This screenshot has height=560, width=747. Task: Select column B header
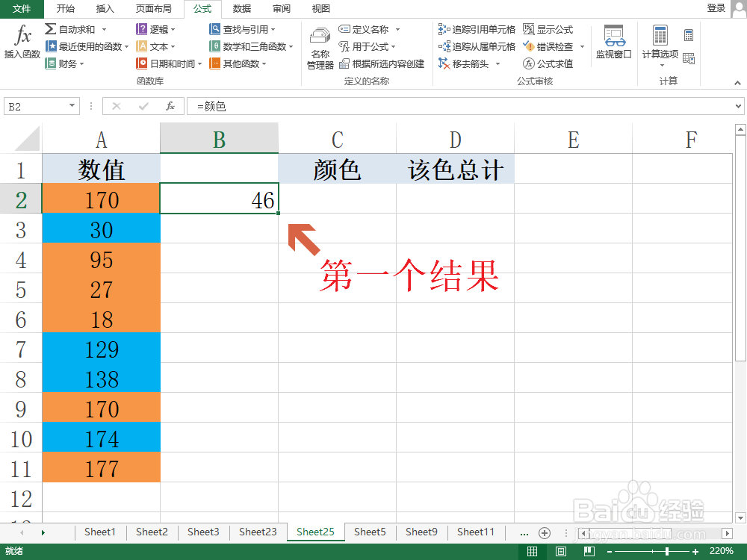(x=219, y=138)
